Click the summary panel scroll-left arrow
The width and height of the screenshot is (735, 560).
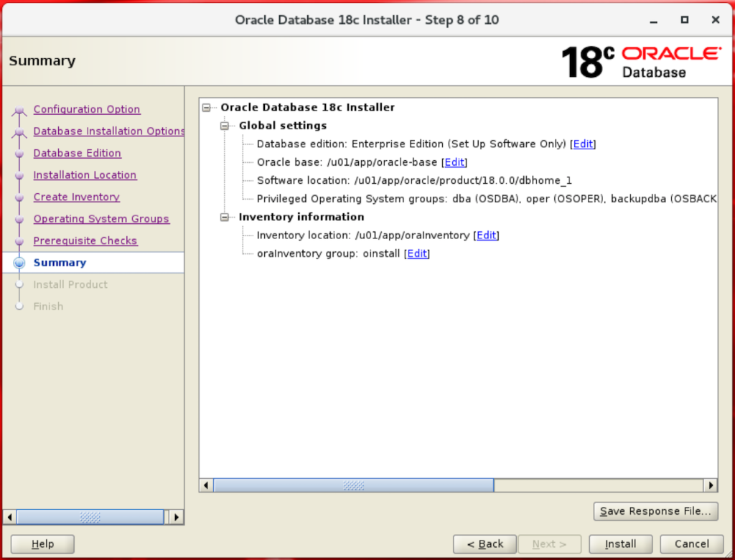pyautogui.click(x=206, y=485)
